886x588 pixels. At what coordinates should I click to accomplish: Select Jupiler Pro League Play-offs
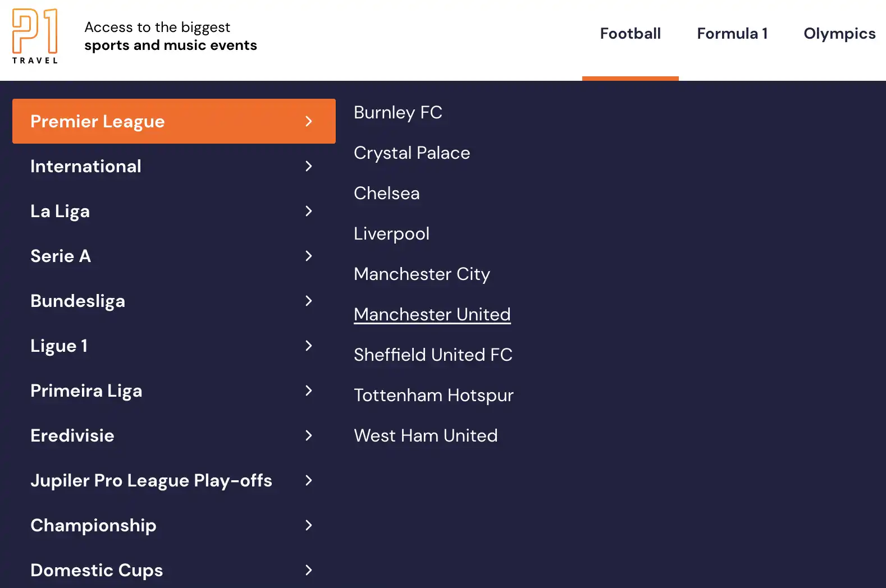(x=152, y=480)
